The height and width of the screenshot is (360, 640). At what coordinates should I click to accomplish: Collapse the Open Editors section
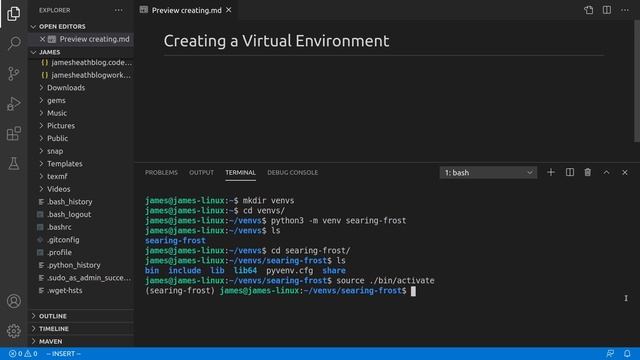(81, 27)
